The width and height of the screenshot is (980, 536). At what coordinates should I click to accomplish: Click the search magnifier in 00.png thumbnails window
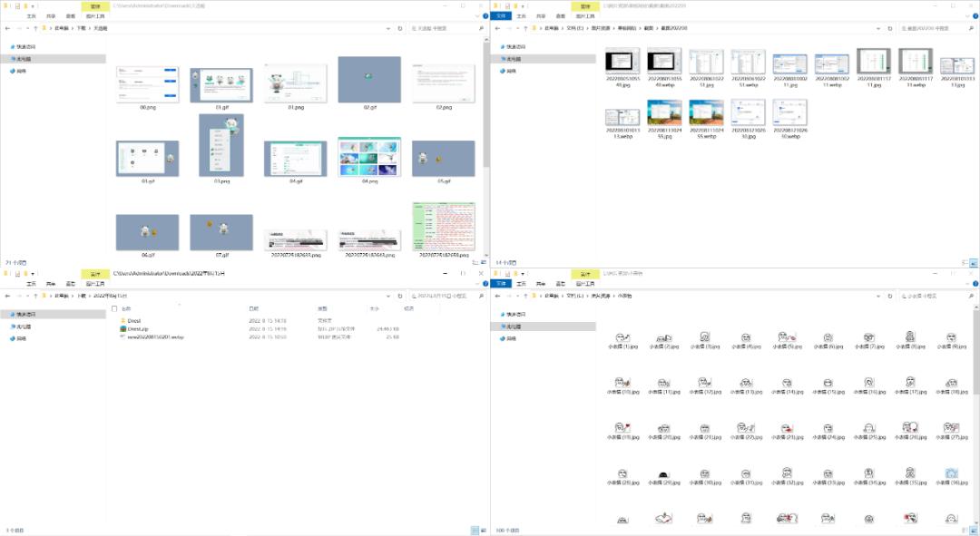pos(481,28)
